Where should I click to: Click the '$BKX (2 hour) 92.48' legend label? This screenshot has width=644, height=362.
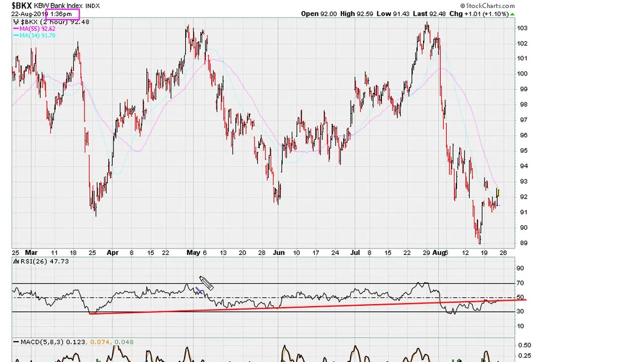click(55, 22)
